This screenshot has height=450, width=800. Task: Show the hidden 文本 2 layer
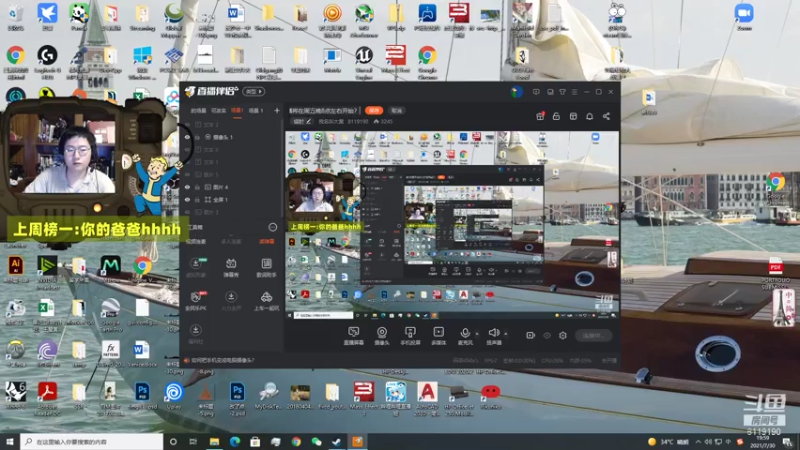pos(187,124)
